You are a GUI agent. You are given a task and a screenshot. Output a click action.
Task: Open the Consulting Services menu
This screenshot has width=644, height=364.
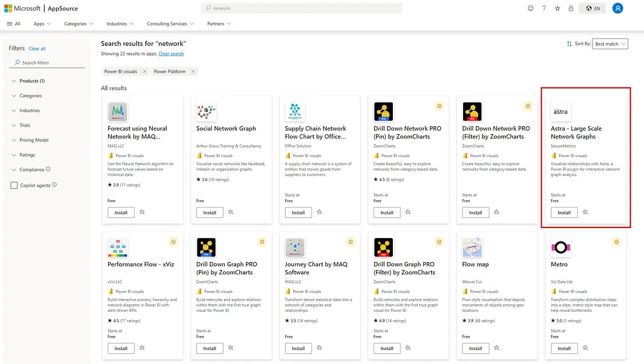pyautogui.click(x=170, y=24)
